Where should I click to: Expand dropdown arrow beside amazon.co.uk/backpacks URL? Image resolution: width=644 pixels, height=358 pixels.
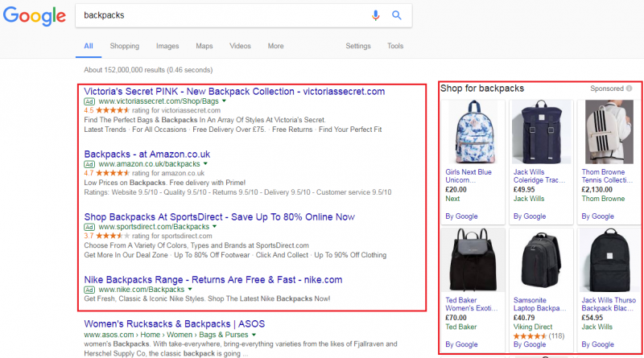click(x=205, y=164)
